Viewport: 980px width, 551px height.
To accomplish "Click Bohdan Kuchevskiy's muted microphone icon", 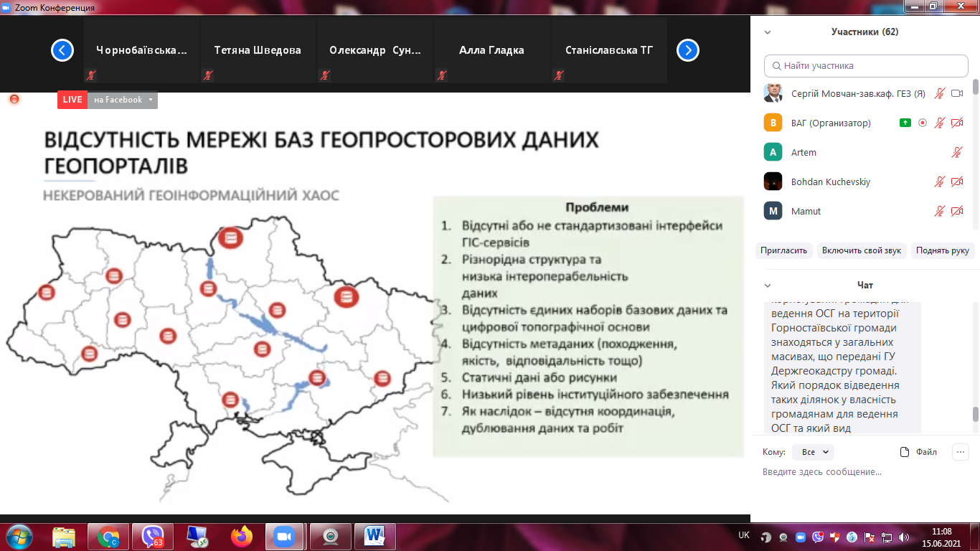I will [x=939, y=182].
